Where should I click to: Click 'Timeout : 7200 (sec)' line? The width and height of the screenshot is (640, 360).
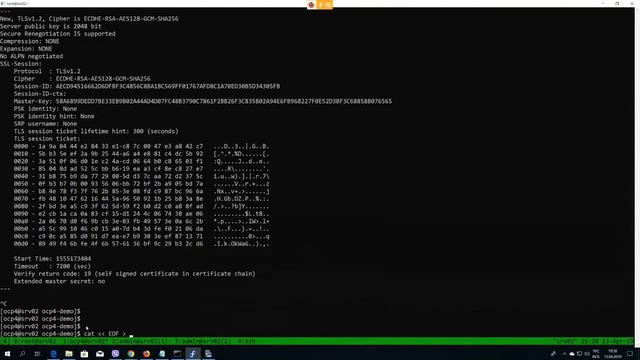point(52,266)
